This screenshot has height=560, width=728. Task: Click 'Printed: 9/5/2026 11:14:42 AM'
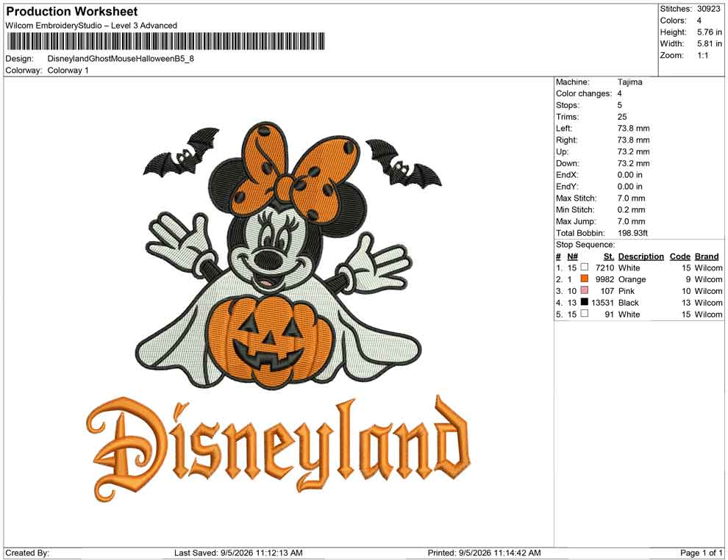(484, 553)
